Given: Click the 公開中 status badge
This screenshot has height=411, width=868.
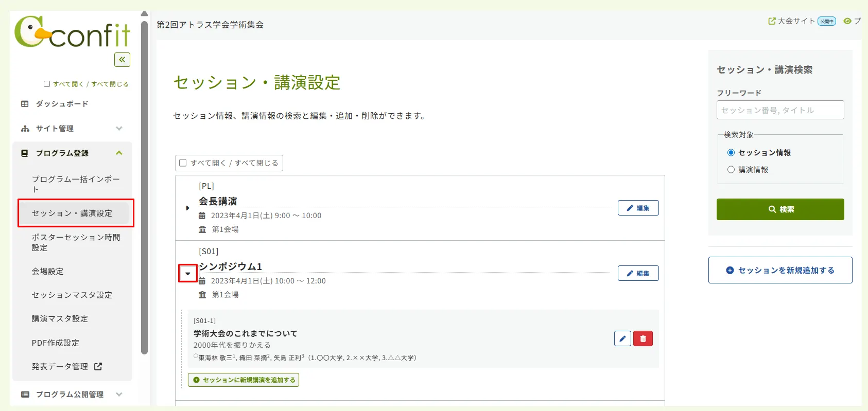Looking at the screenshot, I should pyautogui.click(x=827, y=21).
